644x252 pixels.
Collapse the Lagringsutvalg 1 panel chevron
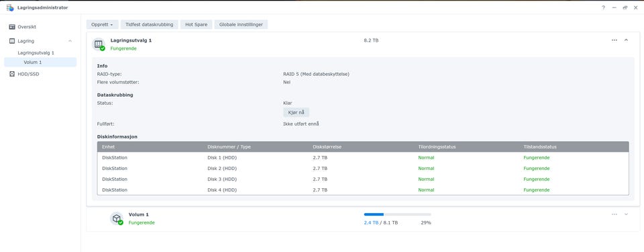click(626, 40)
